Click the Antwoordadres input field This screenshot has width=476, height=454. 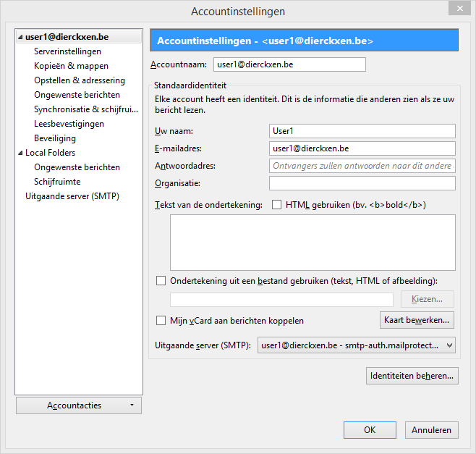click(362, 166)
